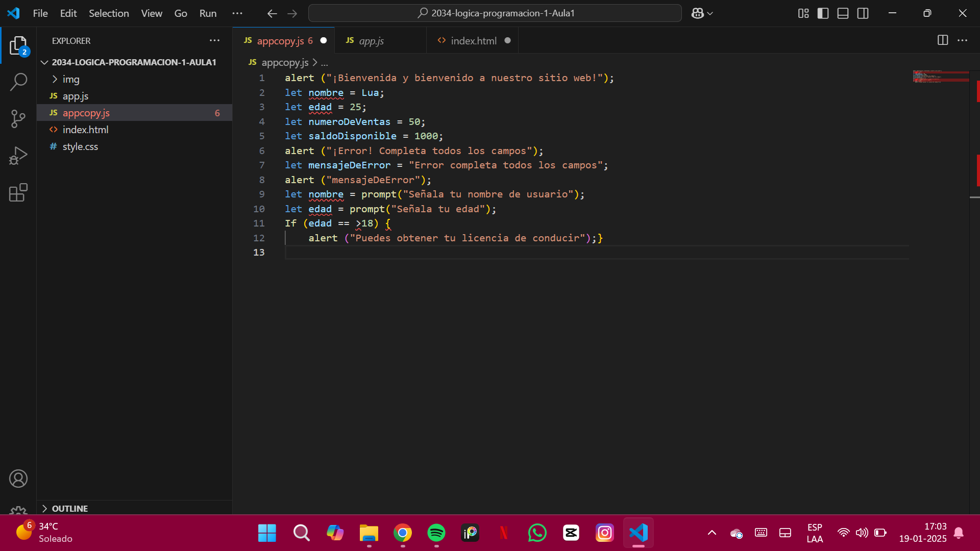
Task: Open the additional menus ellipsis in menu bar
Action: tap(237, 13)
